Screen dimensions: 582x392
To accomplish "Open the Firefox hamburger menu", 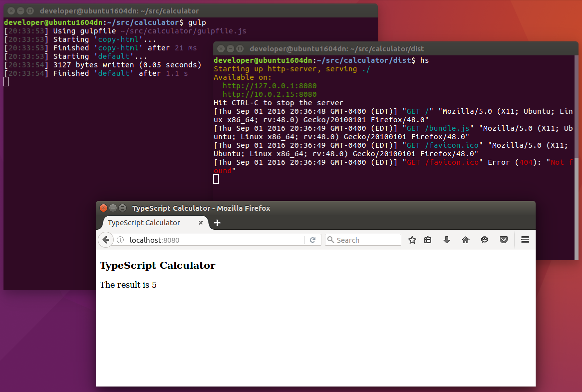I will 525,240.
